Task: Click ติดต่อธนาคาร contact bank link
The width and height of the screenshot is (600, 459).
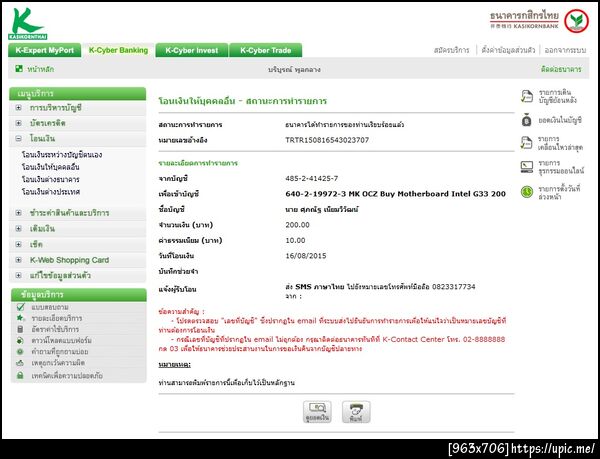Action: click(x=561, y=69)
